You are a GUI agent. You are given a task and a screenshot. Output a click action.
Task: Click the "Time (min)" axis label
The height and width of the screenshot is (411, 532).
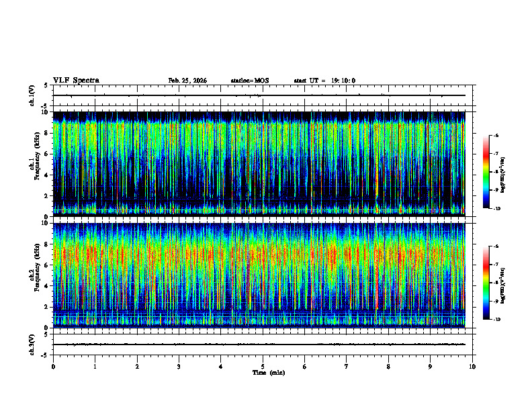pyautogui.click(x=269, y=373)
